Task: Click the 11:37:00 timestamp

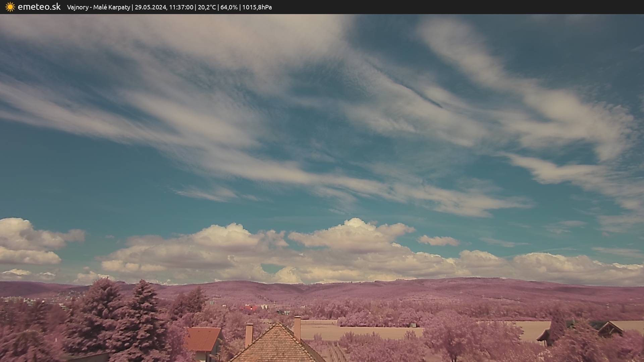Action: coord(181,7)
